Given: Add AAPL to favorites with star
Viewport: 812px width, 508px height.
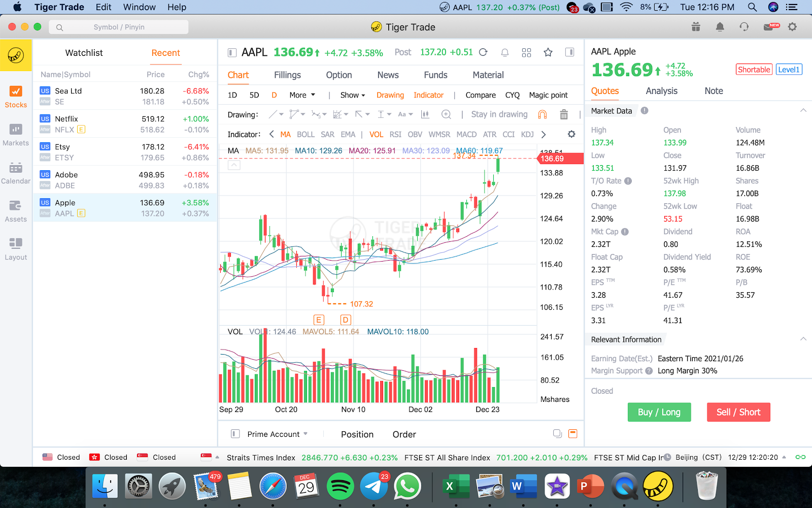Looking at the screenshot, I should tap(548, 52).
